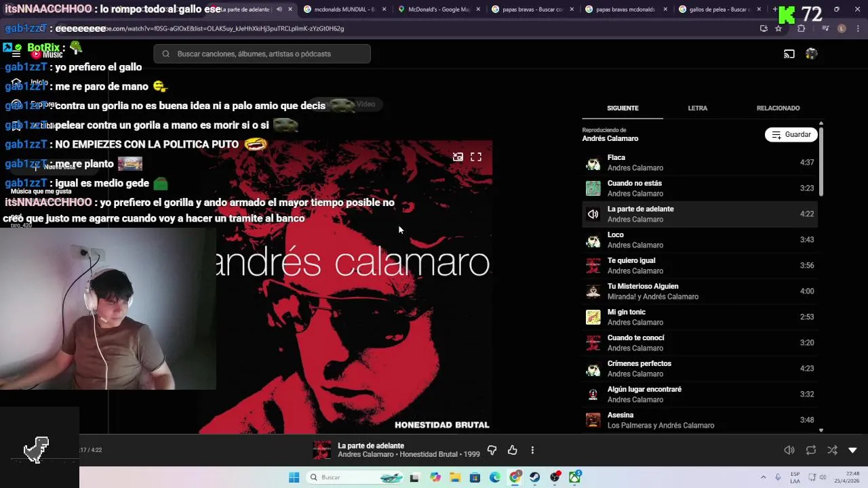Like La parte de adelante
868x488 pixels.
tap(512, 450)
